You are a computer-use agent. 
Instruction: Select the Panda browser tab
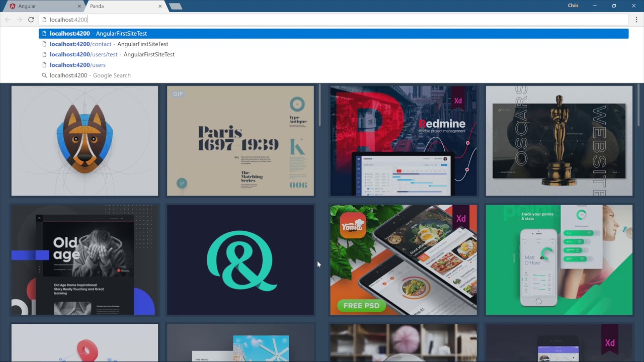pyautogui.click(x=123, y=6)
